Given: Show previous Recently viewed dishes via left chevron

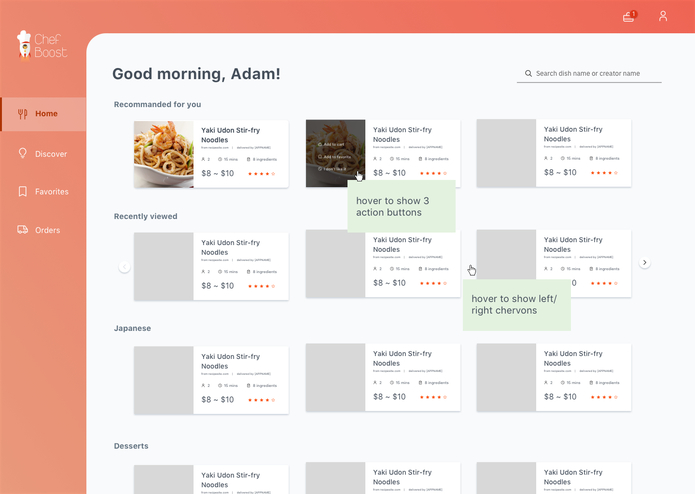Looking at the screenshot, I should click(x=125, y=267).
